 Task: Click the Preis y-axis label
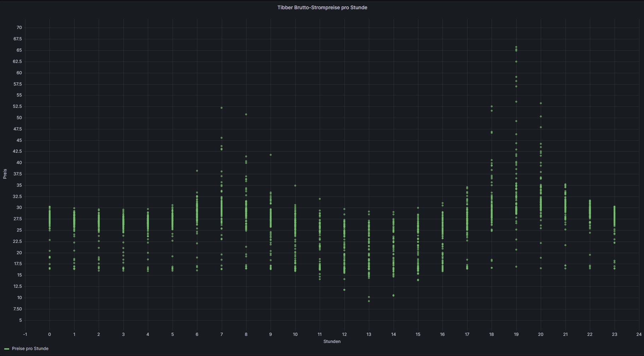(x=5, y=174)
